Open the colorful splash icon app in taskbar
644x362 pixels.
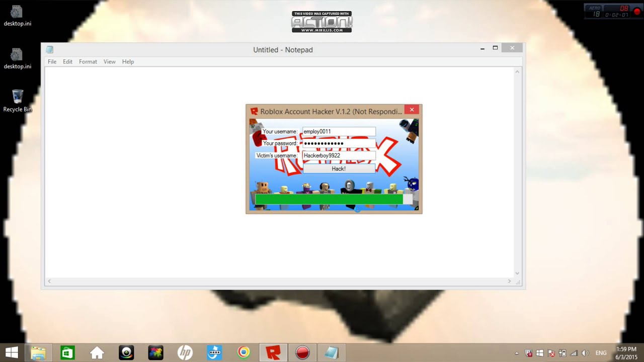pos(155,352)
